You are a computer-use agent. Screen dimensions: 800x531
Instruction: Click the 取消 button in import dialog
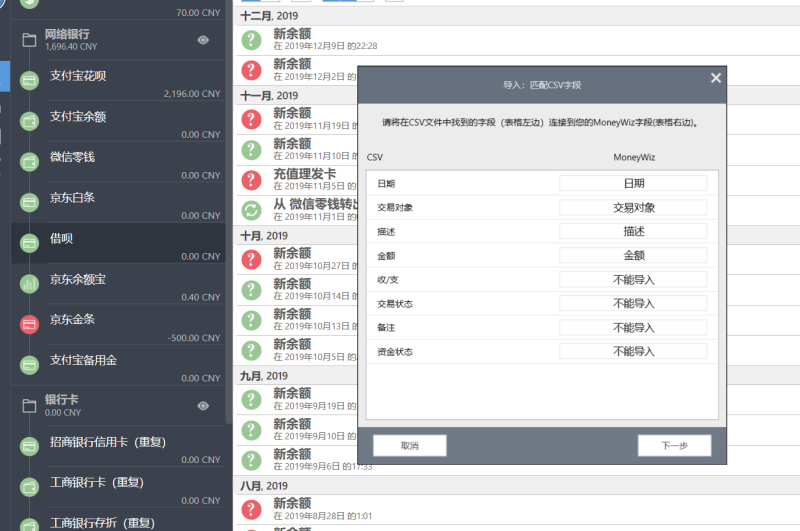click(x=410, y=445)
